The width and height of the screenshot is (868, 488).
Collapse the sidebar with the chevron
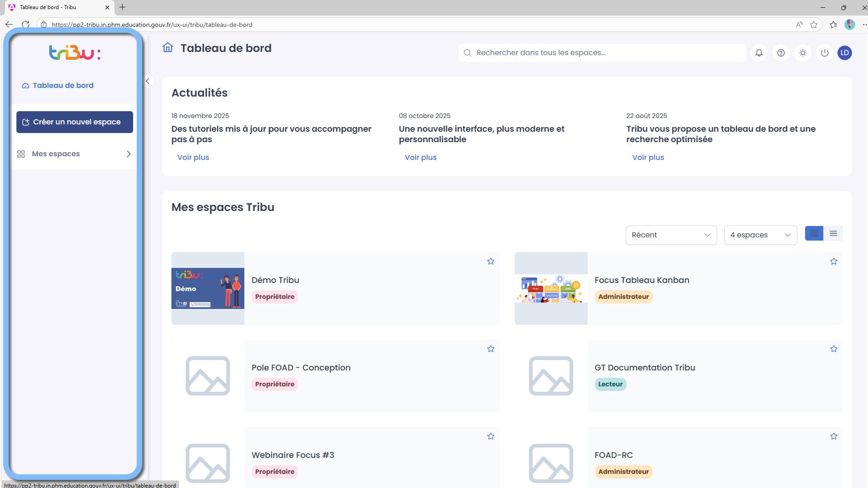[x=148, y=81]
